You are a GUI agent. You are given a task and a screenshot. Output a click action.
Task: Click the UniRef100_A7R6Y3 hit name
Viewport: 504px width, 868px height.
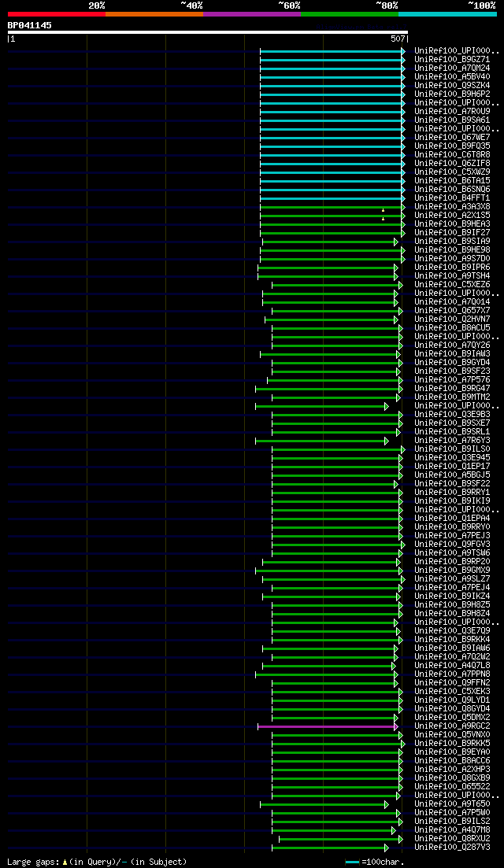pos(452,440)
